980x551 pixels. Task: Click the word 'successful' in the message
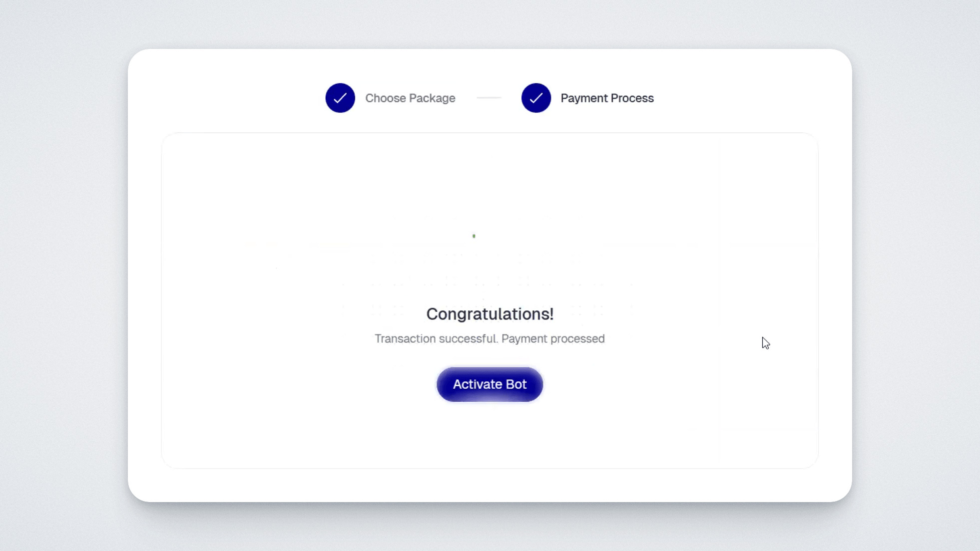(x=468, y=339)
